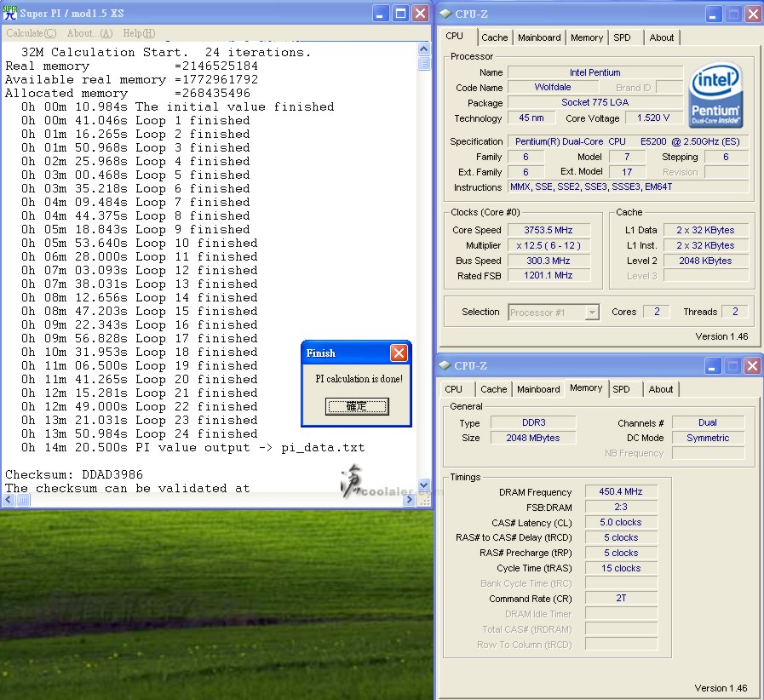This screenshot has height=700, width=764.
Task: Open the About menu in Super PI
Action: coord(89,33)
